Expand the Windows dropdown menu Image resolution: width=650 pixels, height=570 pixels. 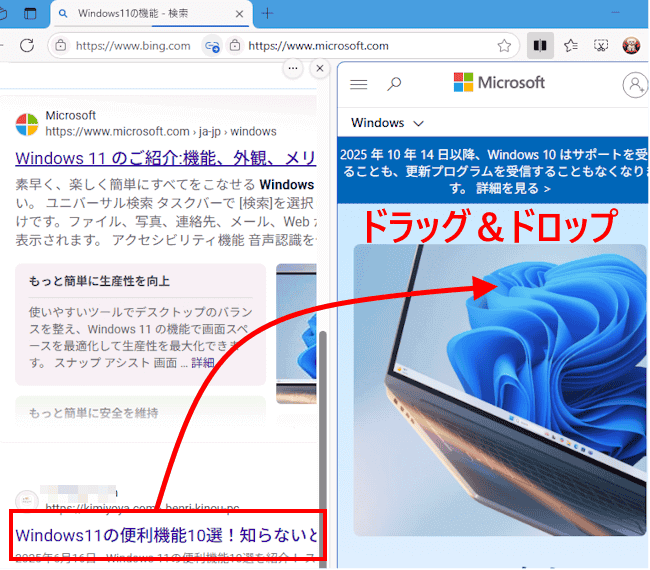point(387,123)
